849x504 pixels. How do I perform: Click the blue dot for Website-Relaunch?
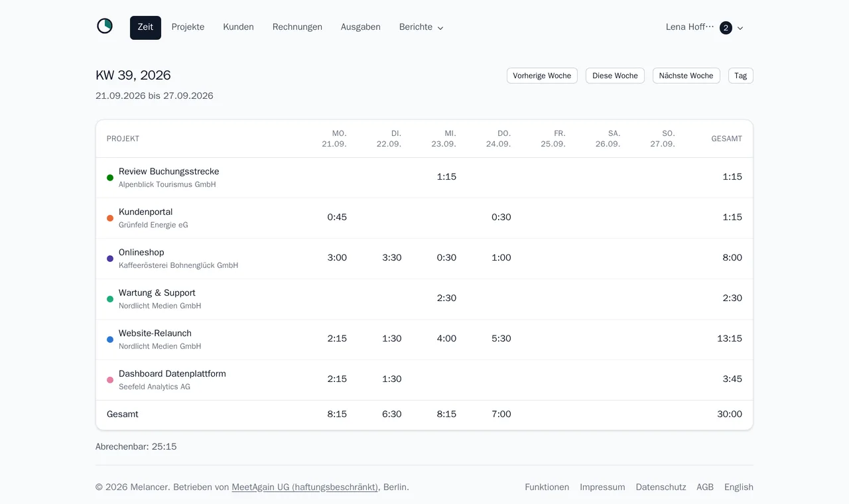click(110, 340)
